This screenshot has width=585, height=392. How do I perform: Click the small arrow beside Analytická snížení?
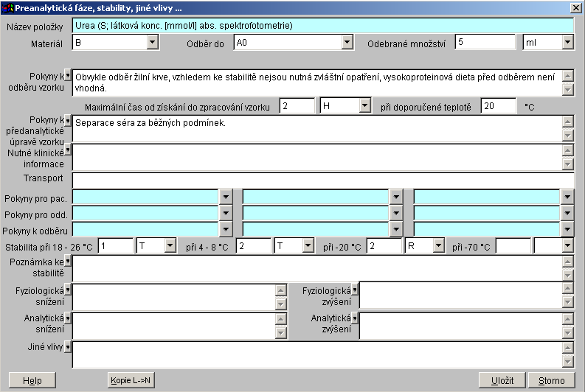tap(68, 318)
